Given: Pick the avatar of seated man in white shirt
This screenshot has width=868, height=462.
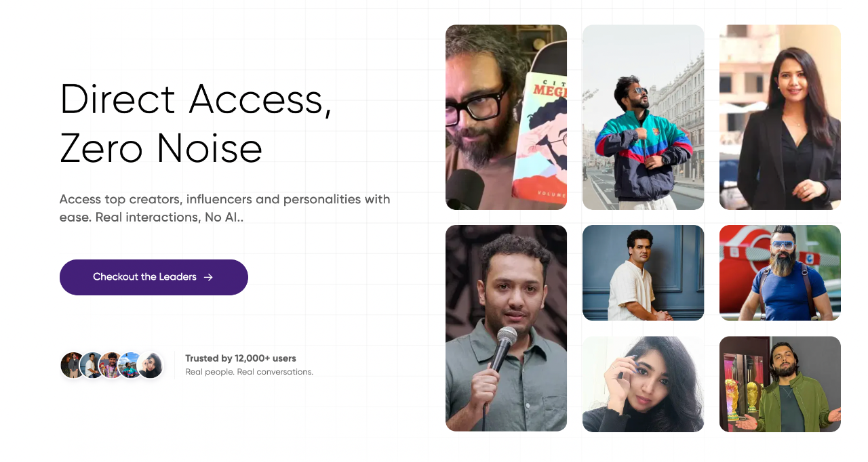Looking at the screenshot, I should 92,365.
